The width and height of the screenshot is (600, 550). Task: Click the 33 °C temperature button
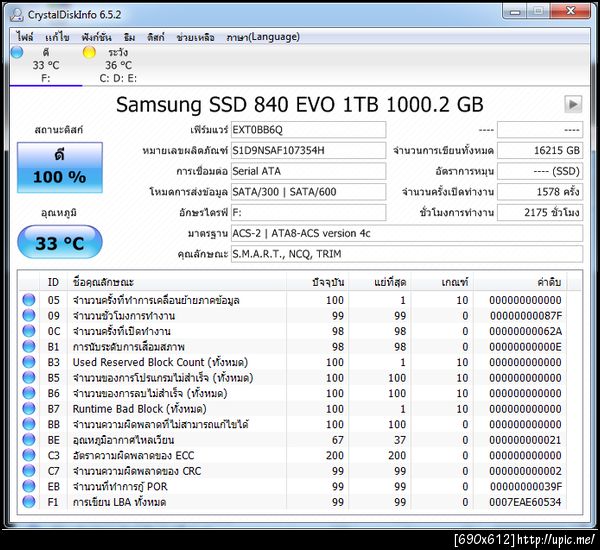coord(60,242)
